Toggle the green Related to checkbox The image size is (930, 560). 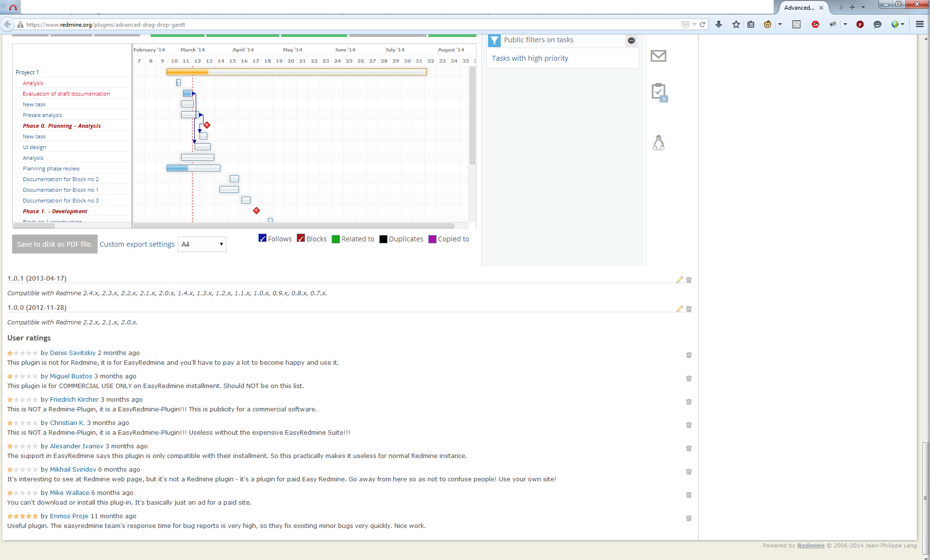click(336, 239)
